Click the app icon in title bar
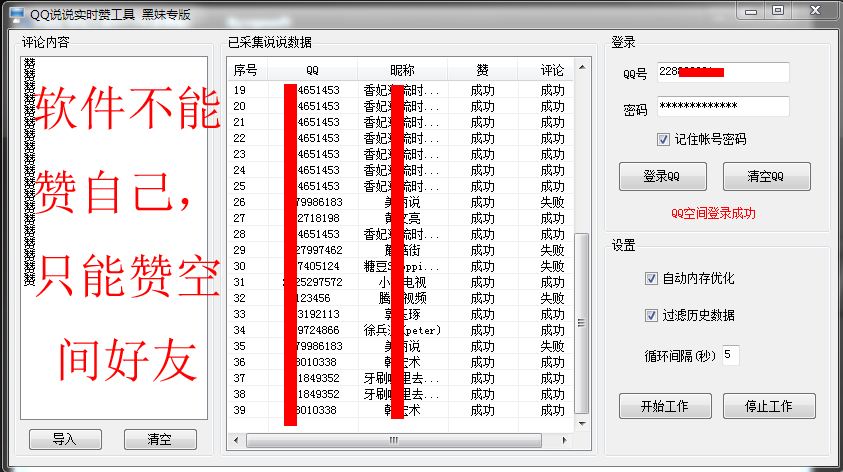This screenshot has width=843, height=472. 15,14
